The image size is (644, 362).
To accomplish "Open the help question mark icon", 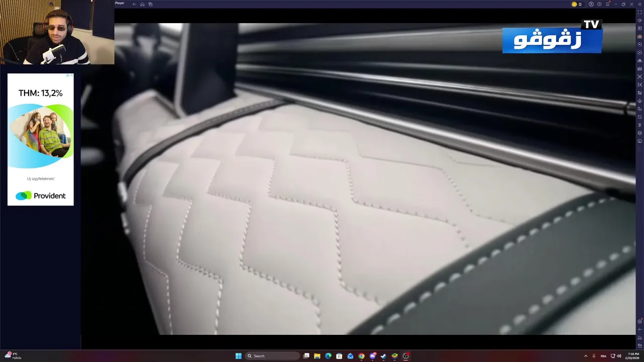I will [599, 4].
